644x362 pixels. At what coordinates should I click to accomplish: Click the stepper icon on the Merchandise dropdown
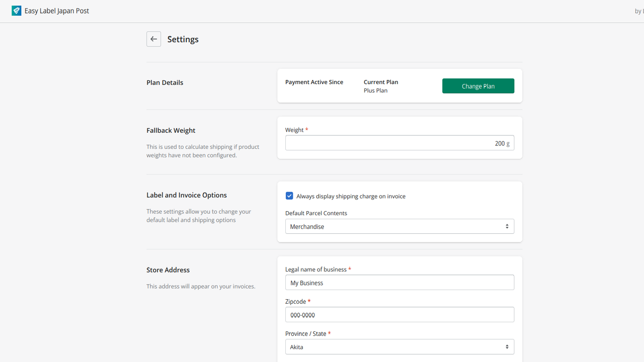507,226
